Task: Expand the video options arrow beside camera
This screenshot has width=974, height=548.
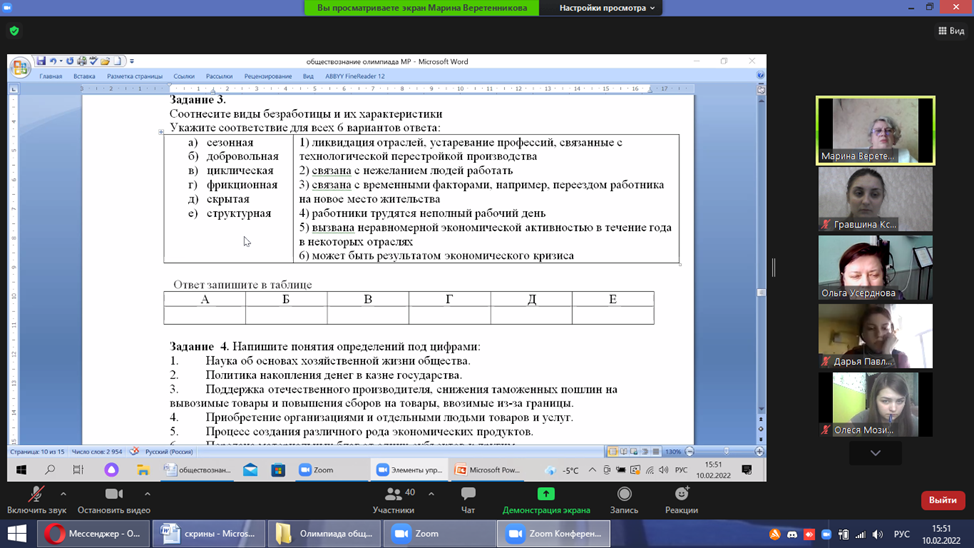Action: pos(148,493)
